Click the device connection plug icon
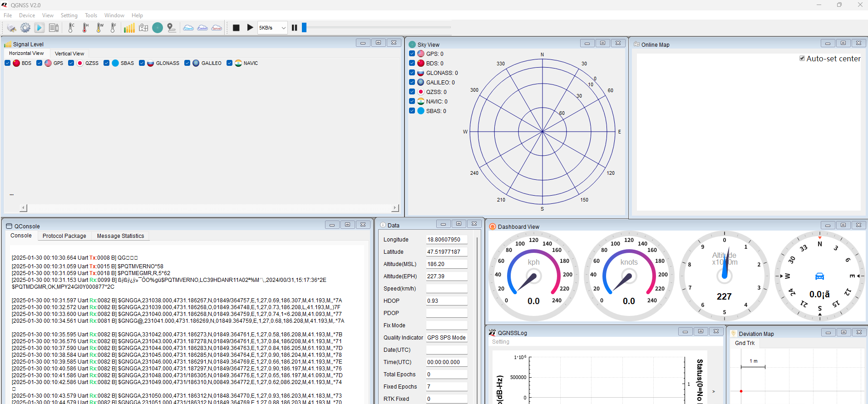The width and height of the screenshot is (868, 404). (12, 28)
